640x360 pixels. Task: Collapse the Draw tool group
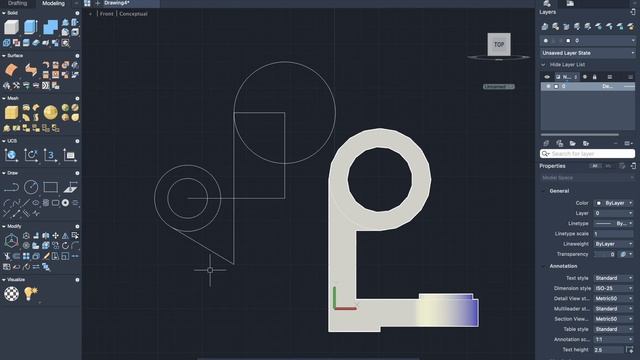pos(4,173)
